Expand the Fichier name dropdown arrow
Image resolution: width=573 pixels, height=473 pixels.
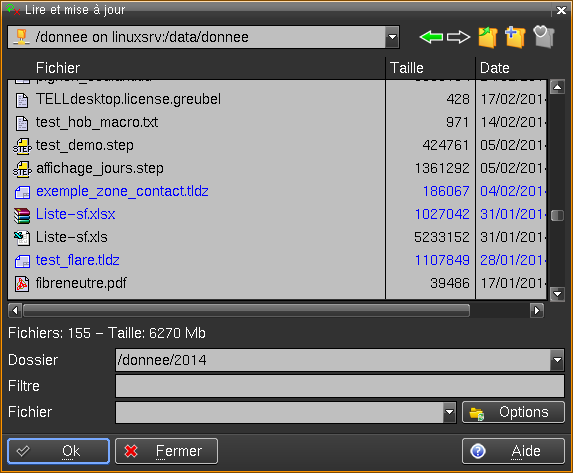pos(449,412)
